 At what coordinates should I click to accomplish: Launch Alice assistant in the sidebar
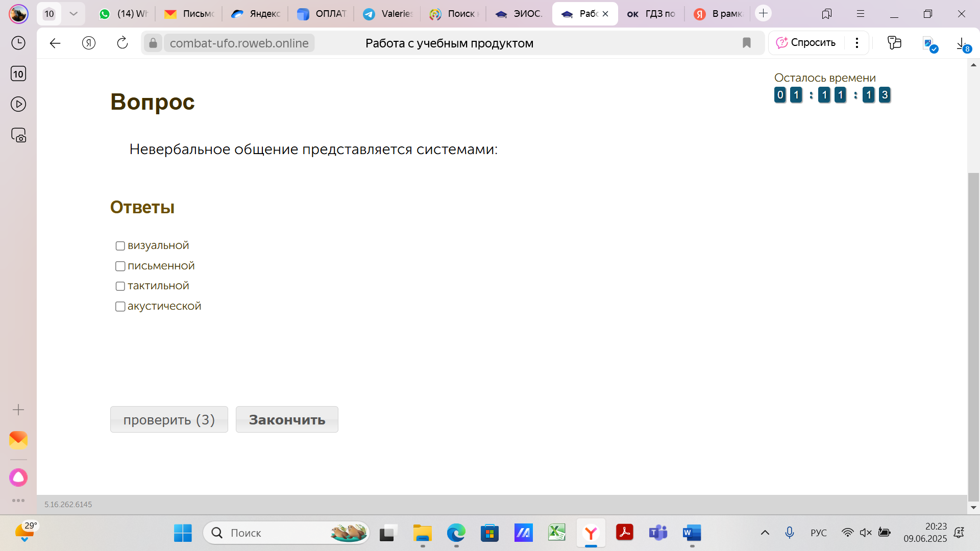tap(18, 478)
